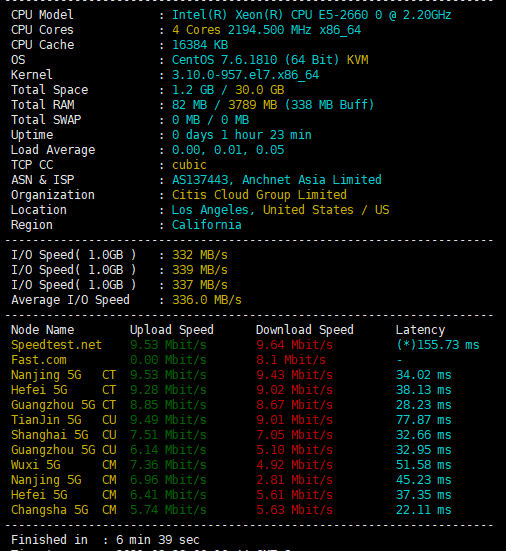This screenshot has width=506, height=551.
Task: Click the California region value
Action: click(x=207, y=225)
